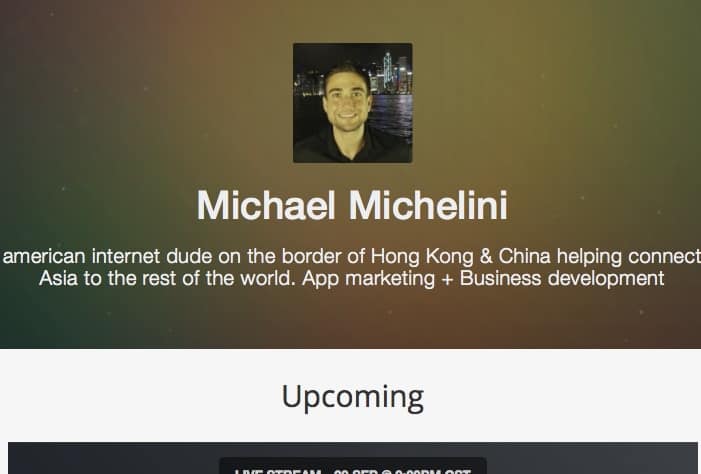This screenshot has width=701, height=474.
Task: Click the surname 'Michelini' in heading
Action: click(428, 205)
